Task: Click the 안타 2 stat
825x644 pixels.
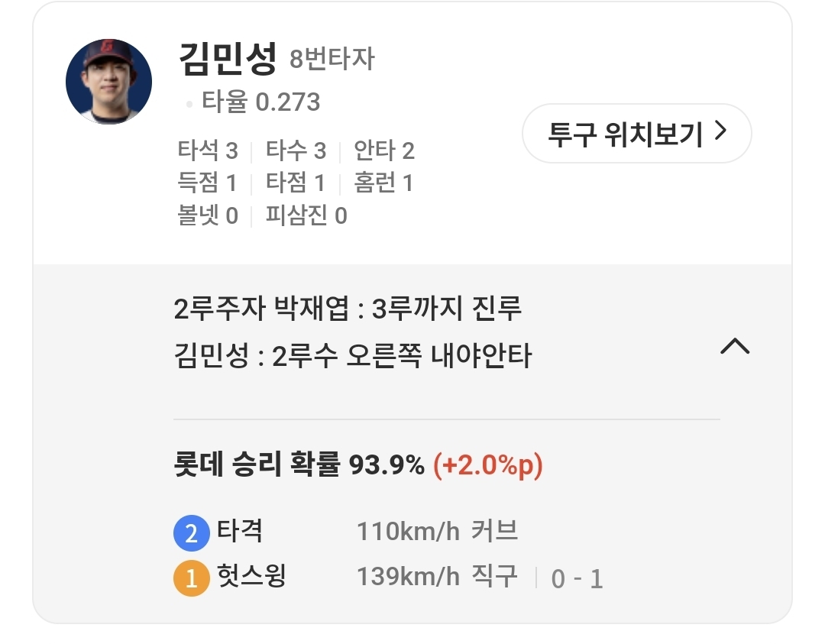Action: [383, 151]
